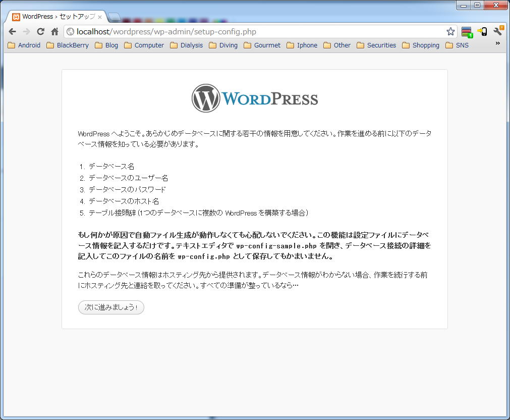
Task: Open the BlackBerry bookmark folder
Action: [x=68, y=45]
